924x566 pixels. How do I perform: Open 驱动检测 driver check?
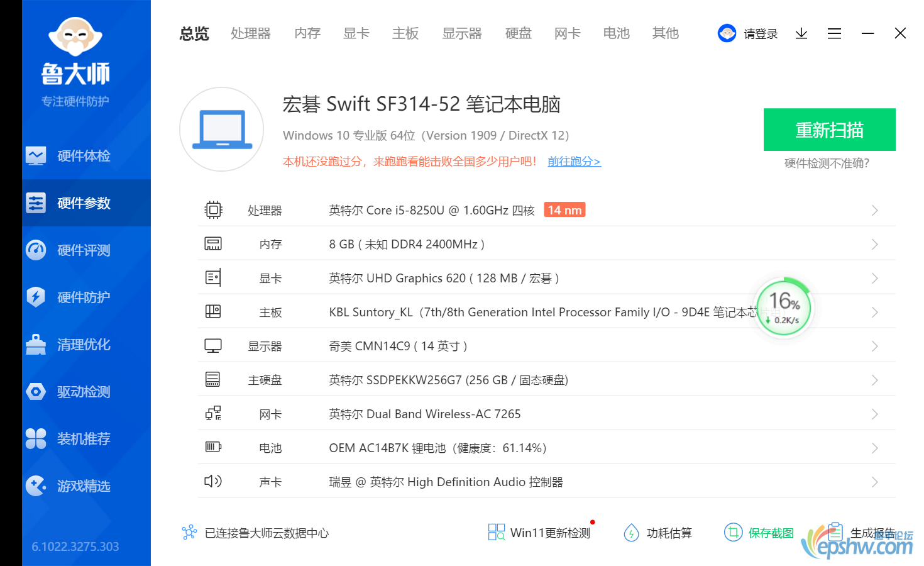pos(86,391)
